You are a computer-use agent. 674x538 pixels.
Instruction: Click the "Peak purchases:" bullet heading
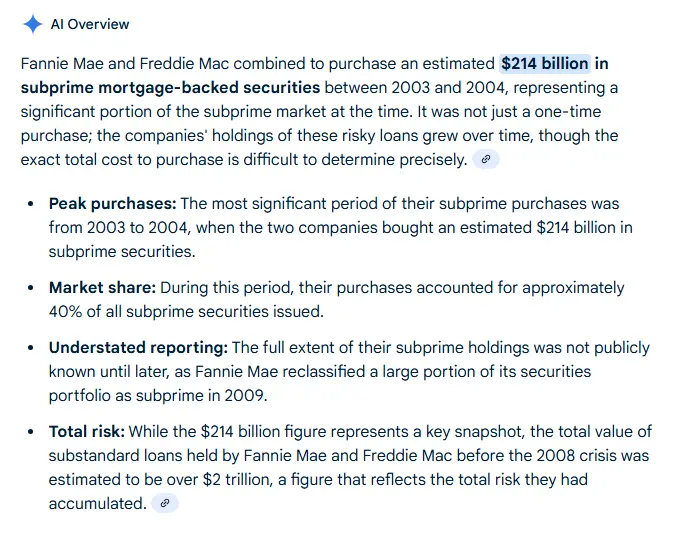click(x=112, y=204)
